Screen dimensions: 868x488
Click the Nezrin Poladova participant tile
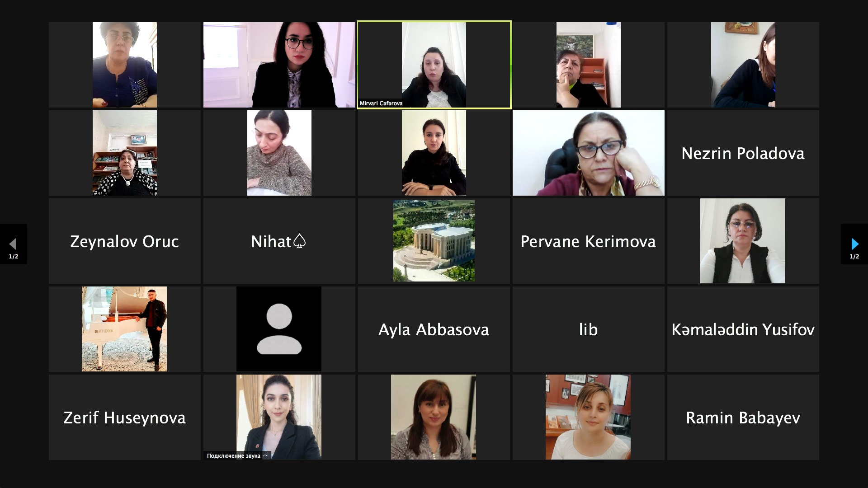click(743, 153)
